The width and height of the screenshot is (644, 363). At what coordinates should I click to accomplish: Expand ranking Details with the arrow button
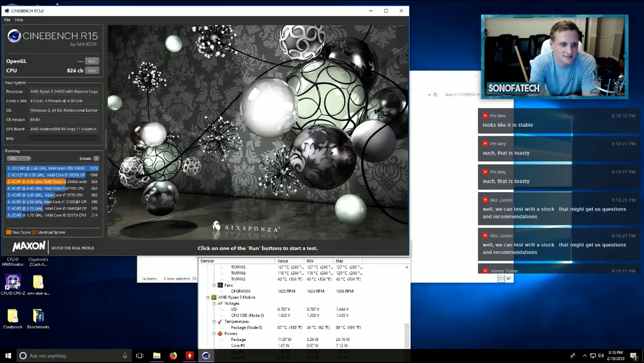pos(96,159)
